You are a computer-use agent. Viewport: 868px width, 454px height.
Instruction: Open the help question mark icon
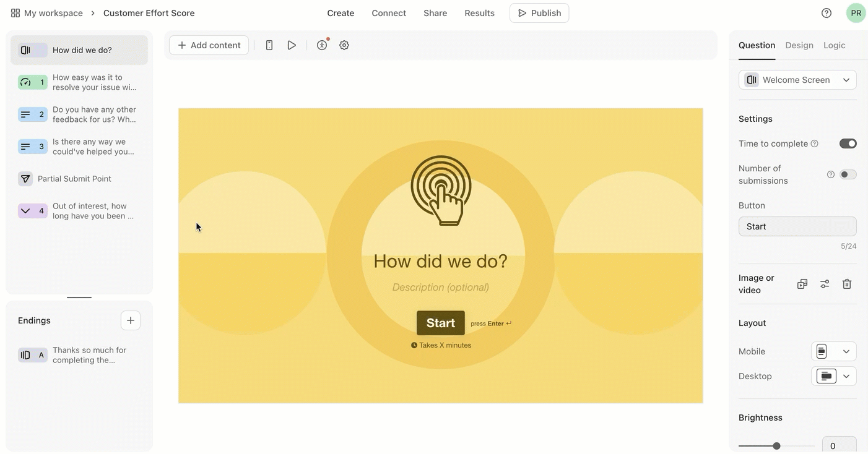pos(827,13)
